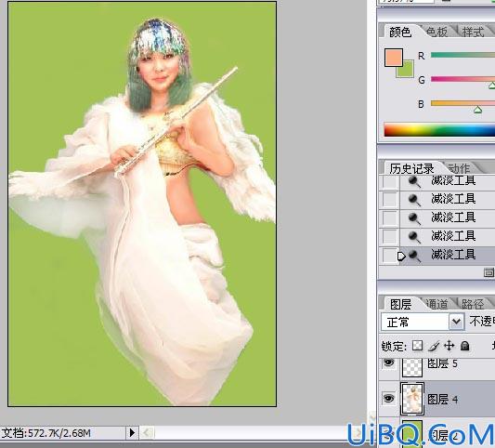Lock layer position move icon
Image resolution: width=495 pixels, height=448 pixels.
[449, 346]
